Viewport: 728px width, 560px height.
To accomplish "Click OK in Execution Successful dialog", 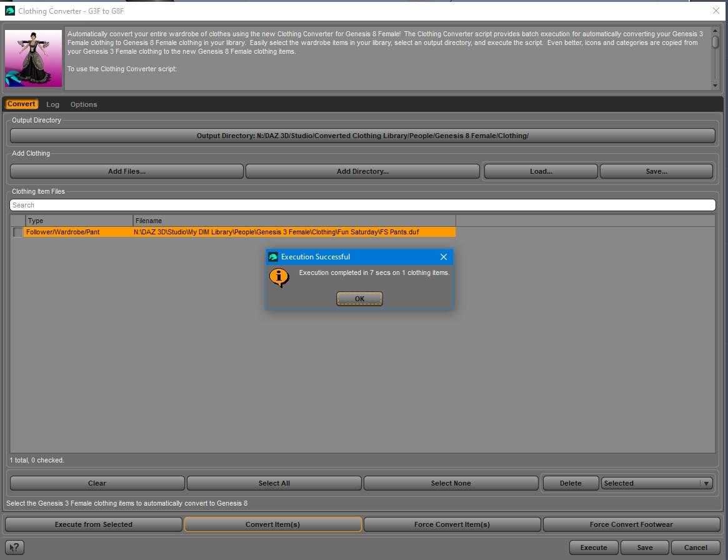I will click(359, 299).
